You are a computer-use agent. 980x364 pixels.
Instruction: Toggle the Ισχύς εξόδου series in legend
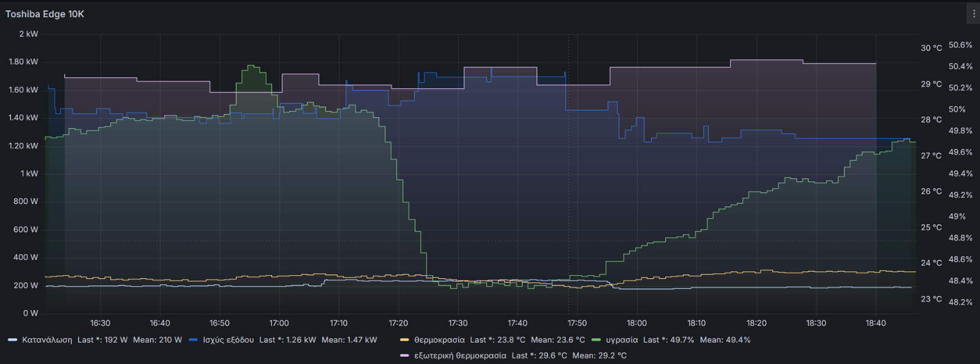tap(228, 339)
